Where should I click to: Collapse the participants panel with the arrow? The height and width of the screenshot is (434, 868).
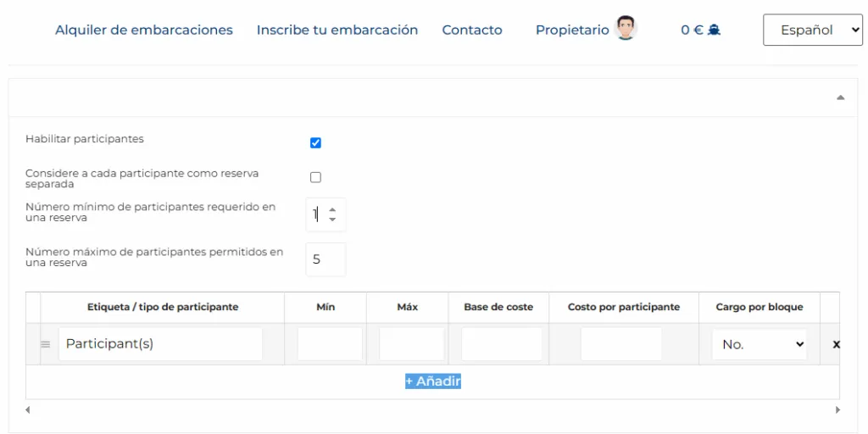[x=840, y=97]
